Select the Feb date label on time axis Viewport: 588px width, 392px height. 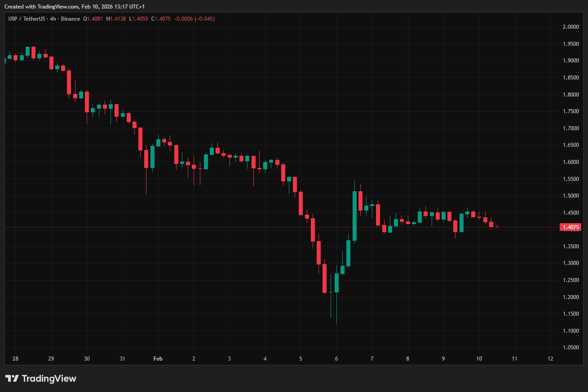[158, 359]
